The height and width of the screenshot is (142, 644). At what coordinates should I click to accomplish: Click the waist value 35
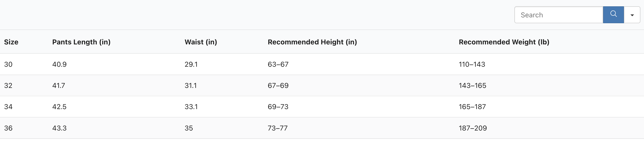point(189,128)
